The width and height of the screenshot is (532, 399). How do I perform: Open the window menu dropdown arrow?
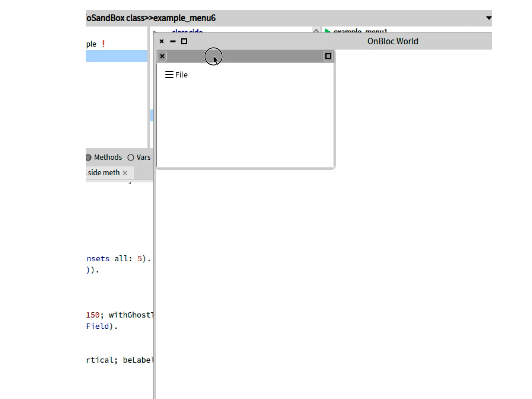(x=489, y=18)
